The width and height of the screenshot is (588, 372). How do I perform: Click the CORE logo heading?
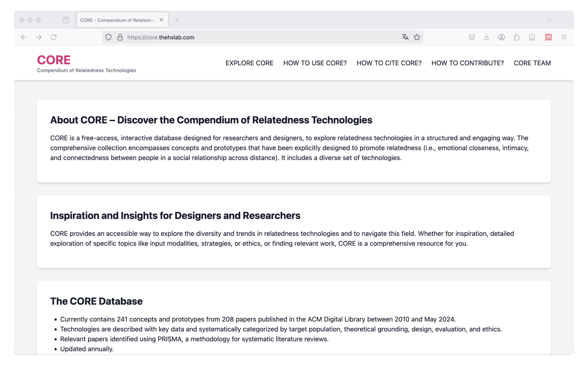54,60
